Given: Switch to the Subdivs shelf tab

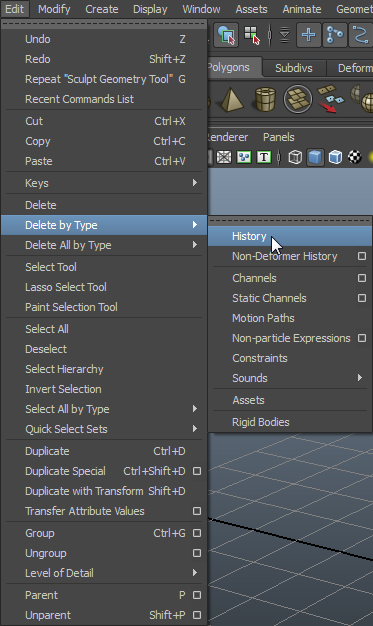Looking at the screenshot, I should (294, 68).
